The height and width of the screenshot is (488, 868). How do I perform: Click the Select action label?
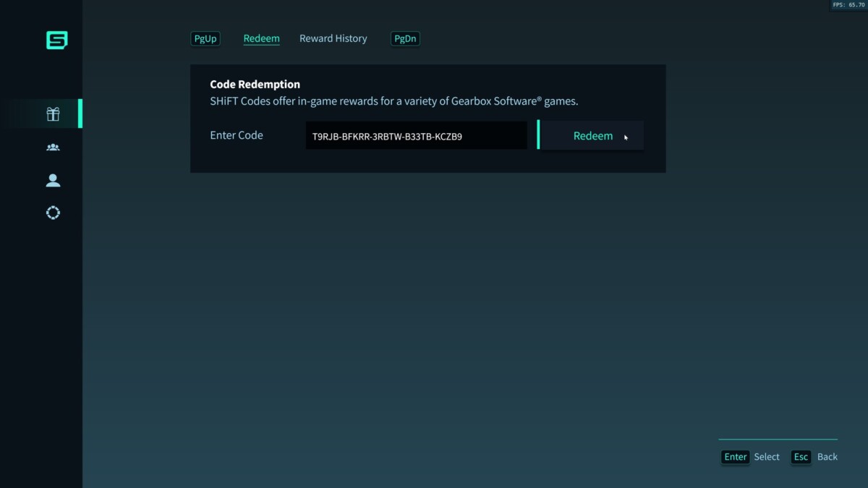click(767, 457)
